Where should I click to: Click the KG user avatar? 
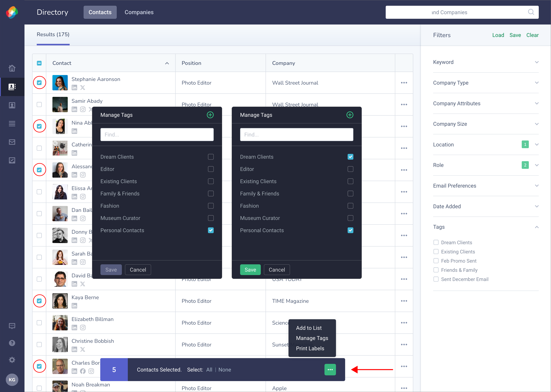pyautogui.click(x=12, y=380)
